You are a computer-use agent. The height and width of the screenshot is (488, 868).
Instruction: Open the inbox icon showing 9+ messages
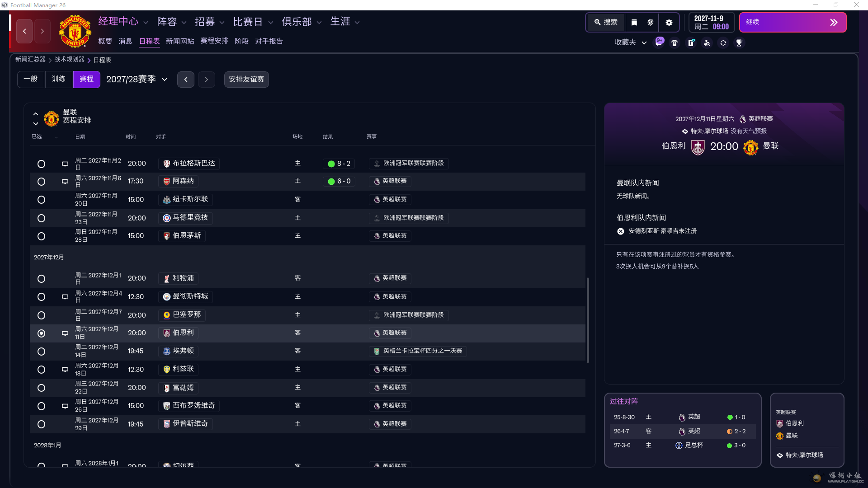pos(659,42)
